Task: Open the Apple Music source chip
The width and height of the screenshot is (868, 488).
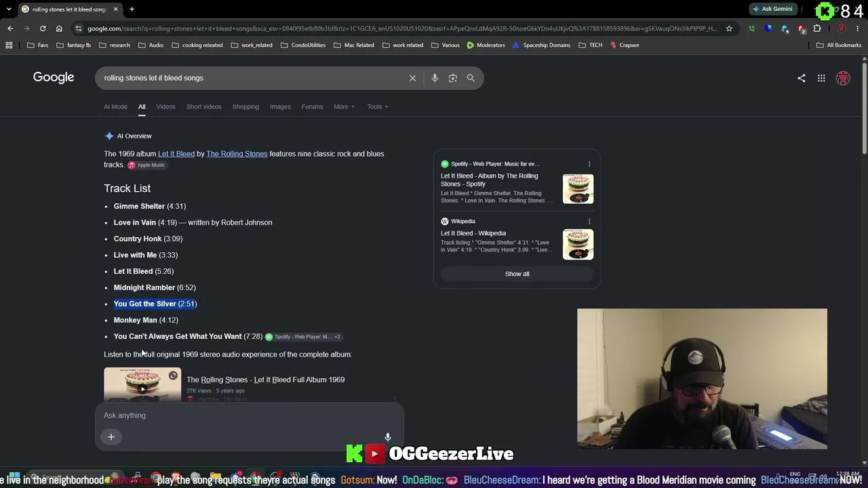Action: coord(146,165)
